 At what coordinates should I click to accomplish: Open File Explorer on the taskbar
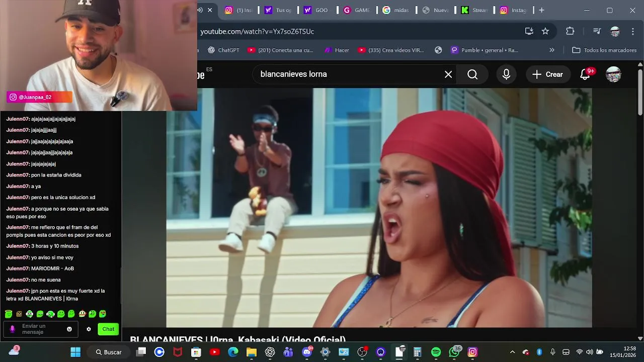[x=252, y=352]
